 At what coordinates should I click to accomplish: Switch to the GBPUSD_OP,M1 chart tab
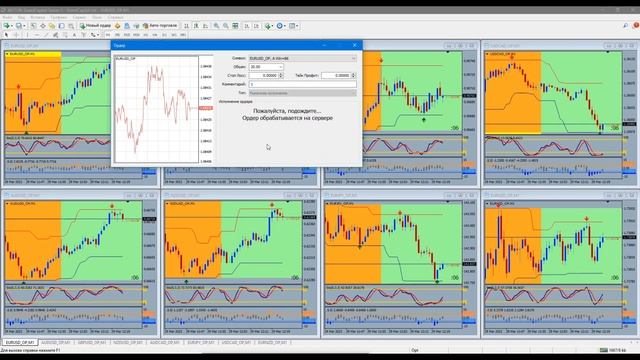click(x=92, y=342)
